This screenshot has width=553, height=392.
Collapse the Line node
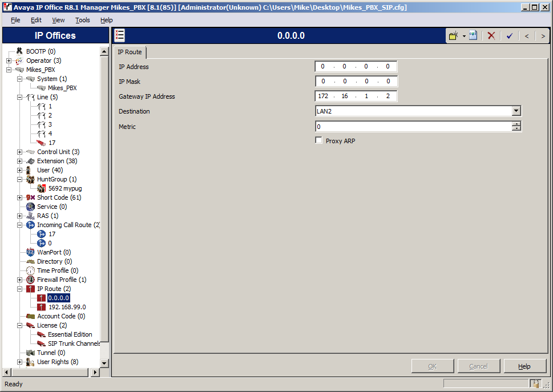(x=20, y=98)
